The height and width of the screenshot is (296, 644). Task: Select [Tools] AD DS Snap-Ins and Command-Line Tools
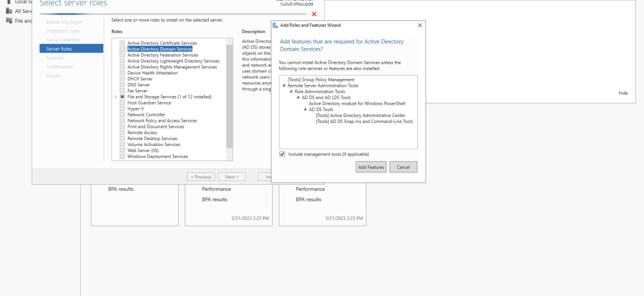pyautogui.click(x=364, y=121)
